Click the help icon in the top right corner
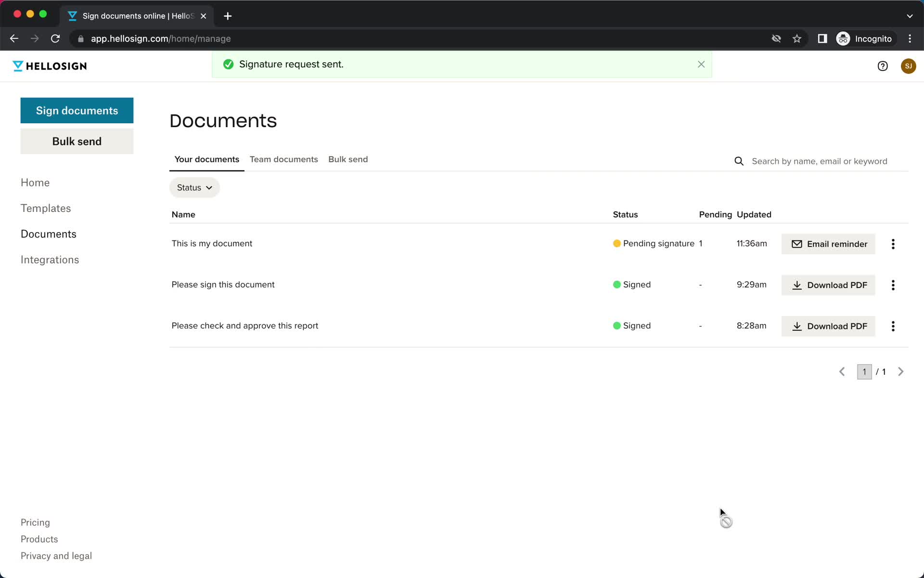 pos(882,66)
